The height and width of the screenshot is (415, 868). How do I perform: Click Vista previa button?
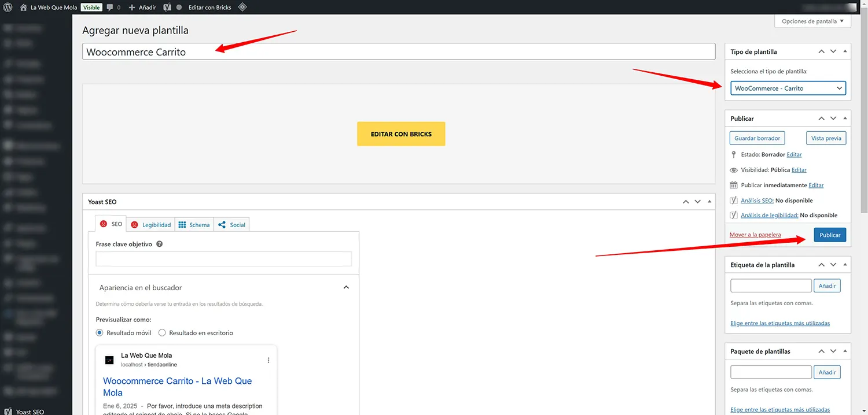point(826,138)
